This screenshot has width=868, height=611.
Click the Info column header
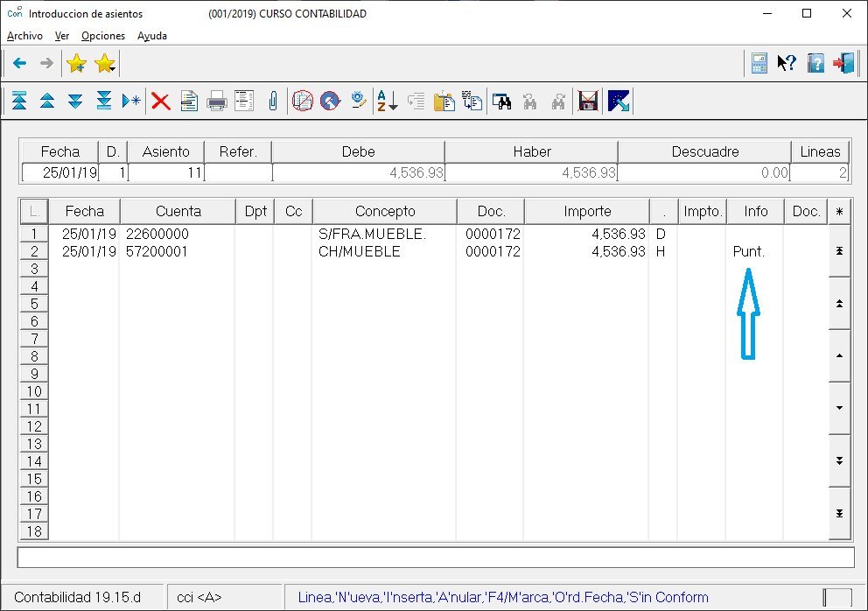click(x=756, y=211)
